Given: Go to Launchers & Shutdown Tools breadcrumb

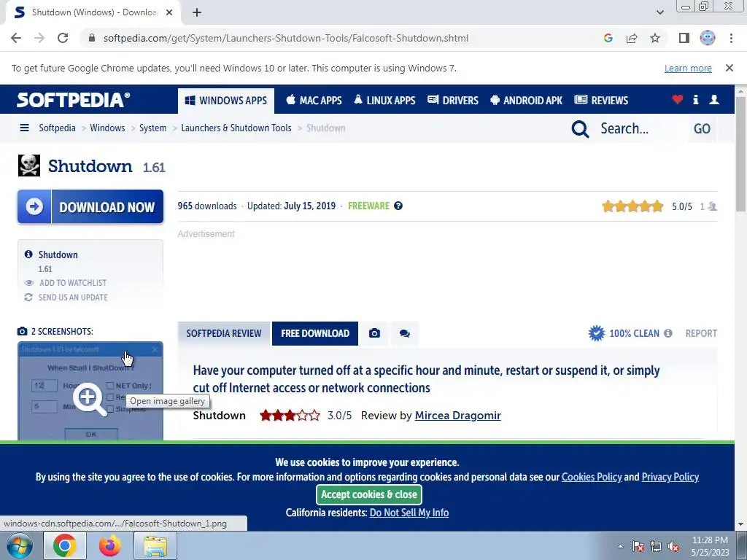Looking at the screenshot, I should 236,128.
